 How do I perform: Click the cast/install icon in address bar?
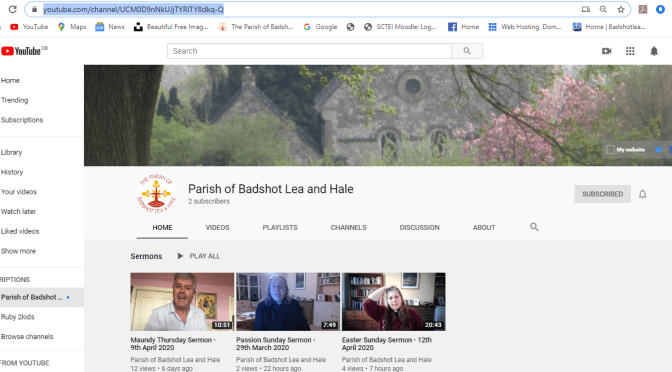[x=585, y=9]
